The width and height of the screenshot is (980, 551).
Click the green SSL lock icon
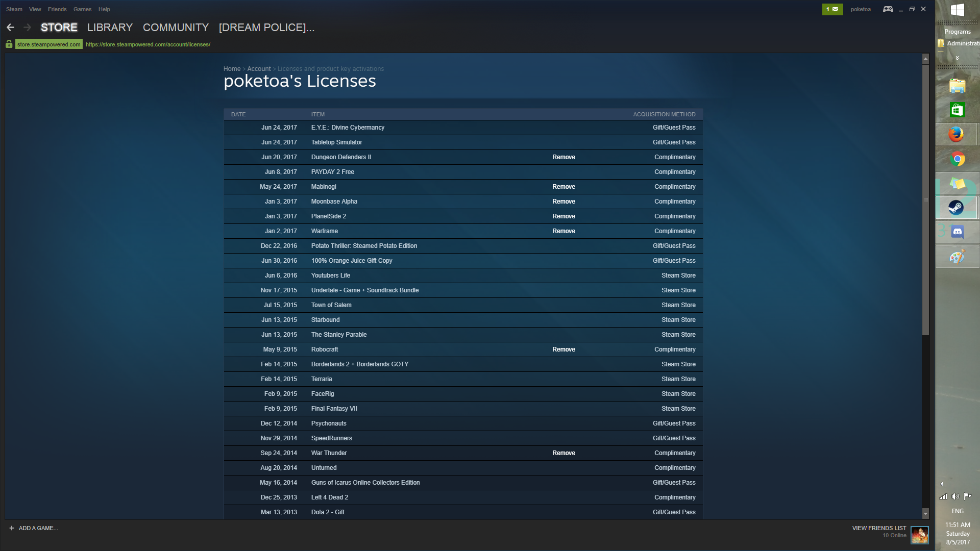click(x=9, y=44)
